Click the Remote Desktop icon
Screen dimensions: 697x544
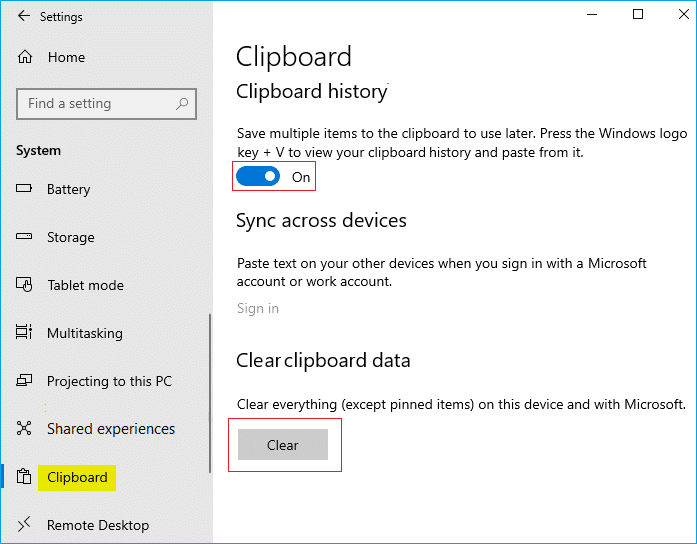click(26, 525)
